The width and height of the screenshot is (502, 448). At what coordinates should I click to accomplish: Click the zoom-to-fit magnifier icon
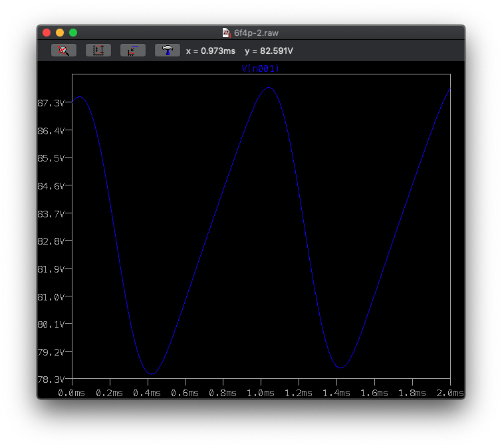[64, 51]
